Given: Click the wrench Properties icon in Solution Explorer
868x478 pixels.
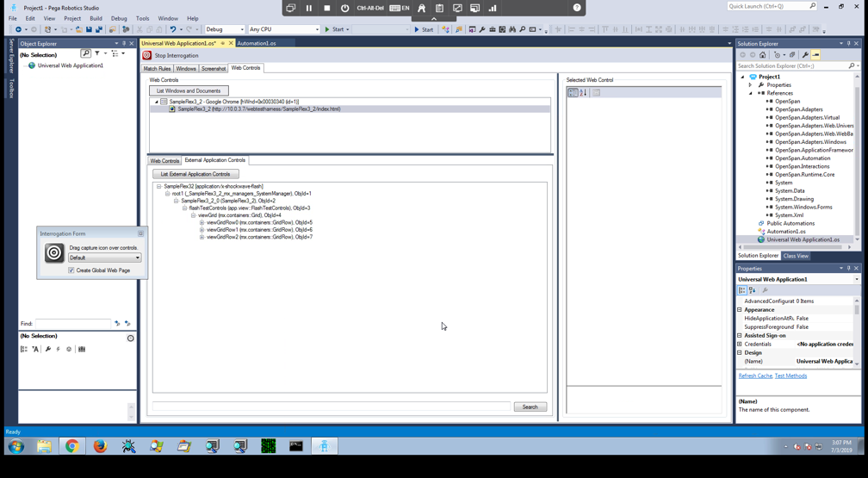Looking at the screenshot, I should (805, 55).
